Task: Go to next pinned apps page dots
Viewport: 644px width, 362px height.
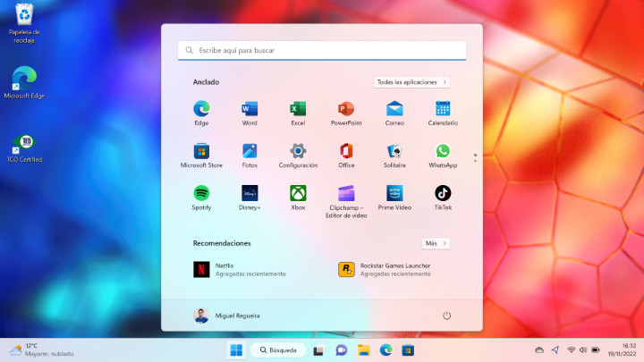Action: tap(475, 157)
